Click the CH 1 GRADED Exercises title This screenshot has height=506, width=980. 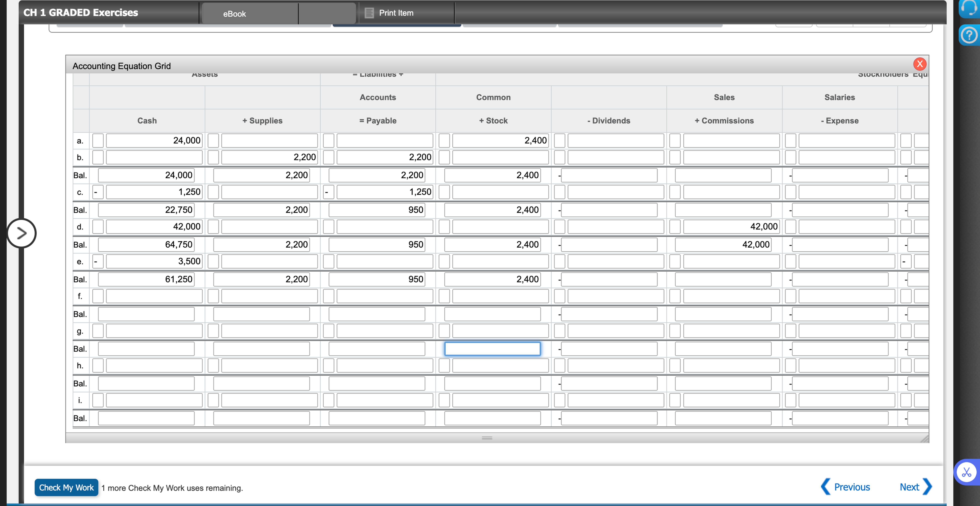click(81, 13)
